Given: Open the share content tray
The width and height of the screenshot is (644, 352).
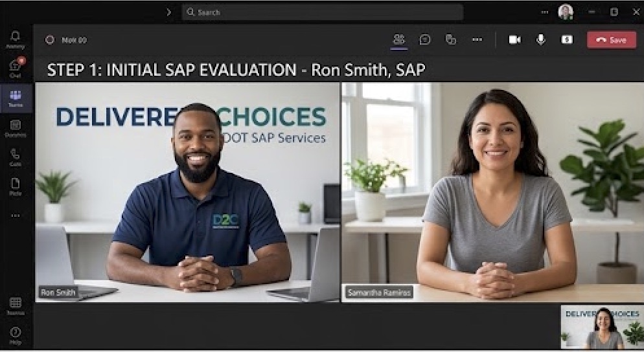Looking at the screenshot, I should point(567,40).
